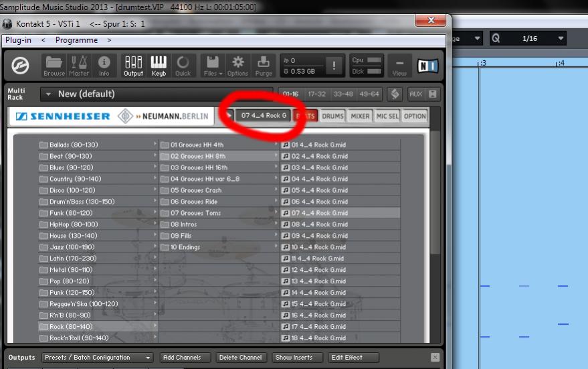Select the Jazz (100-190) folder
Image resolution: width=588 pixels, height=369 pixels.
coord(98,247)
